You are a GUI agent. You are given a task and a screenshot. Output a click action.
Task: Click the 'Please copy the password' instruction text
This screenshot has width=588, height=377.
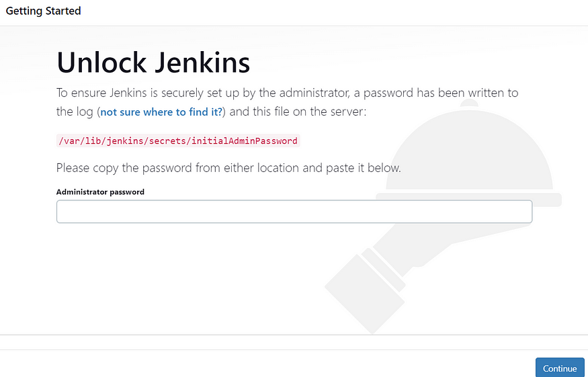pos(228,168)
